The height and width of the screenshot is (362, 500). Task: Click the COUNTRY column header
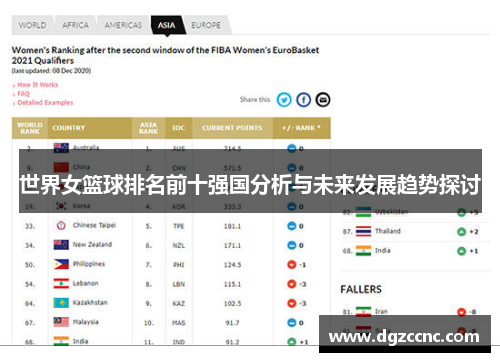[x=90, y=128]
